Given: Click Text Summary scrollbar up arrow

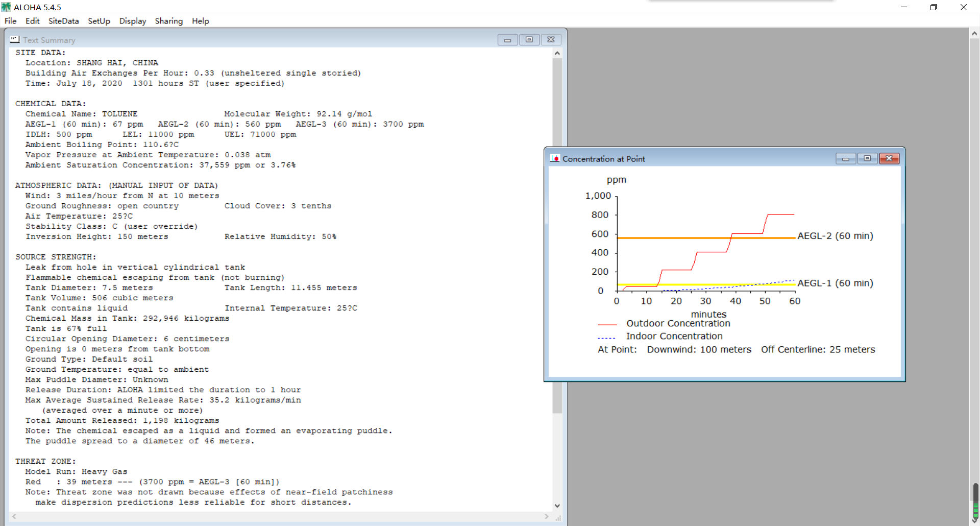Looking at the screenshot, I should coord(557,53).
